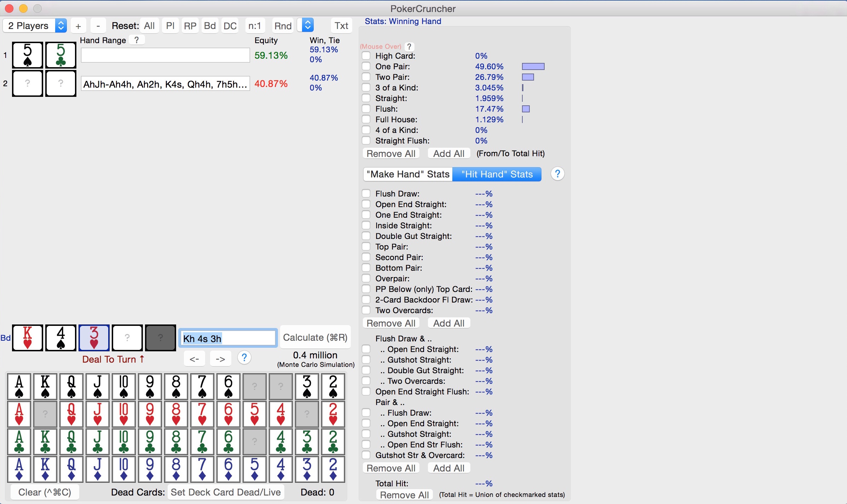The height and width of the screenshot is (504, 847).
Task: Click the board text field Kh 4s 3h
Action: tap(228, 338)
